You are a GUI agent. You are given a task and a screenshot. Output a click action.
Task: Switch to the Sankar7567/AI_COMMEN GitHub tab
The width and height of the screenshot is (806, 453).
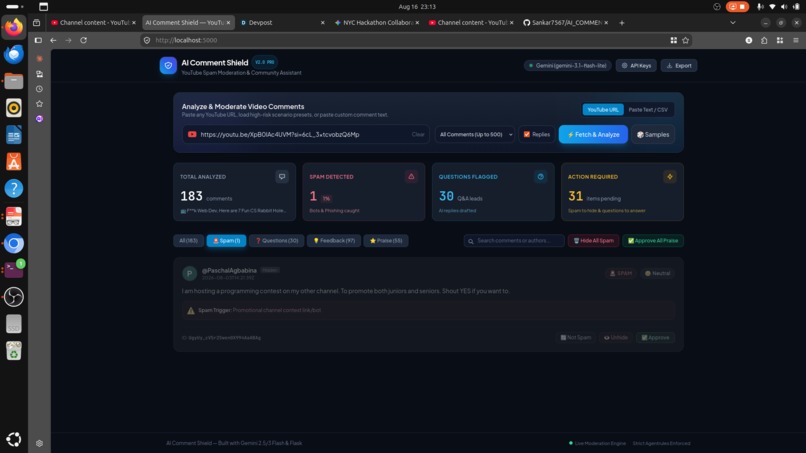pos(565,23)
